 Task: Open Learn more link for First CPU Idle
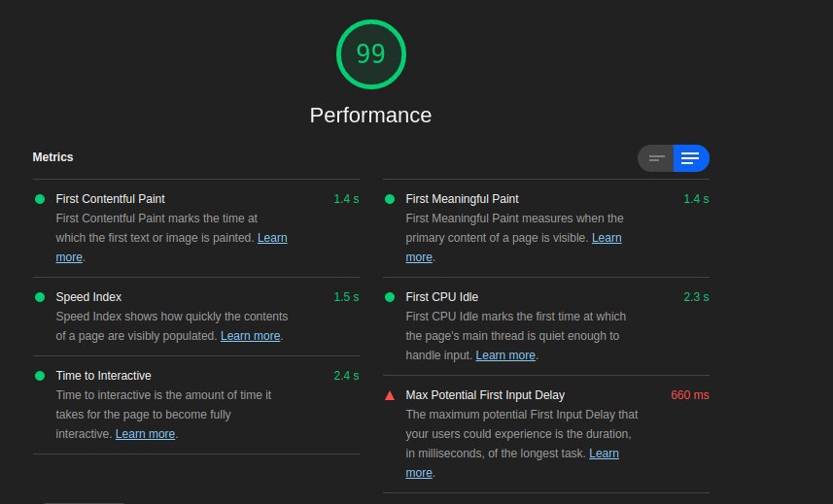point(505,355)
